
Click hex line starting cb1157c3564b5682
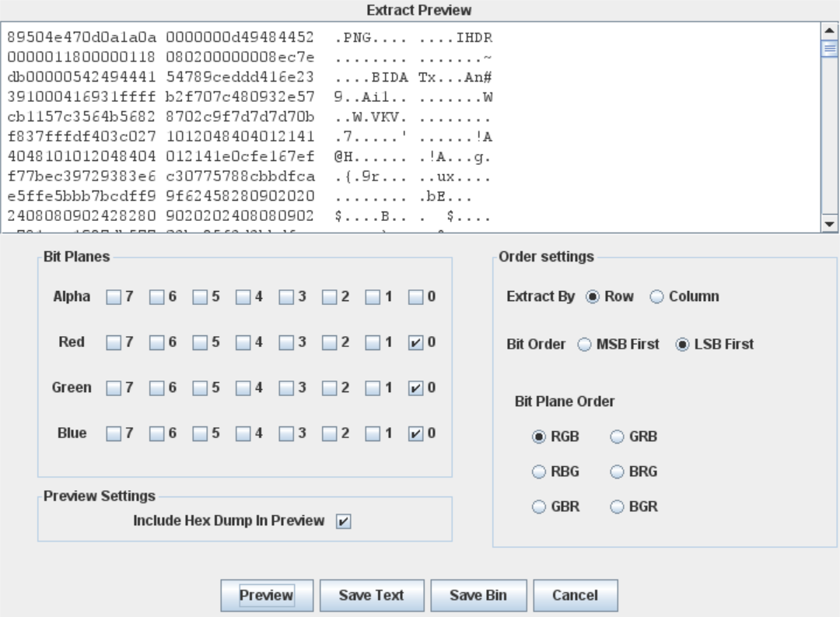pyautogui.click(x=161, y=117)
